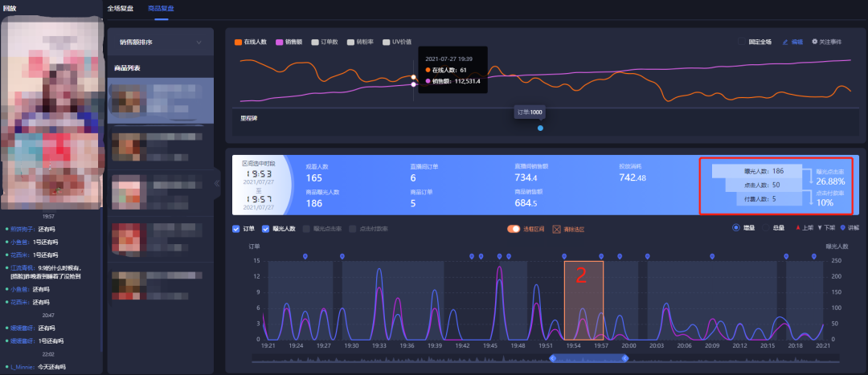Click the 编辑 pencil edit icon
Screen dimensions: 868x375
tap(785, 41)
